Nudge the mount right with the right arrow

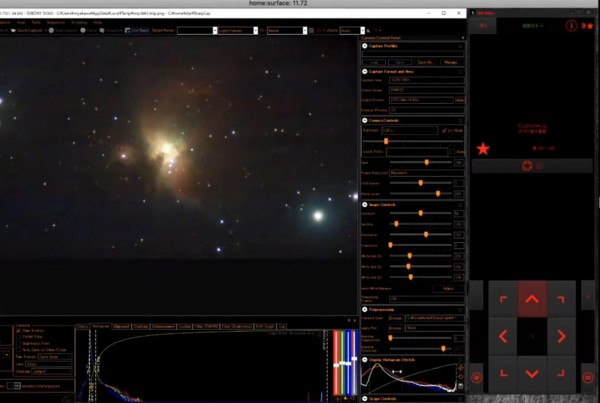pos(561,336)
